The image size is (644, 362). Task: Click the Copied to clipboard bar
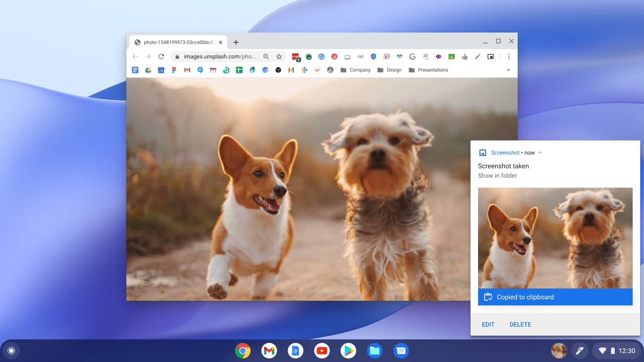coord(555,297)
